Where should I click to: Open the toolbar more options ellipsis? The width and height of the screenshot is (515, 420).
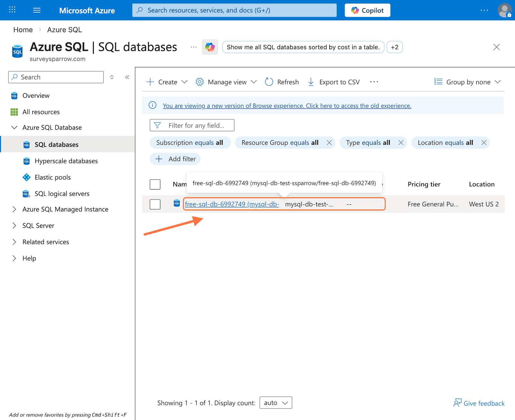point(374,82)
